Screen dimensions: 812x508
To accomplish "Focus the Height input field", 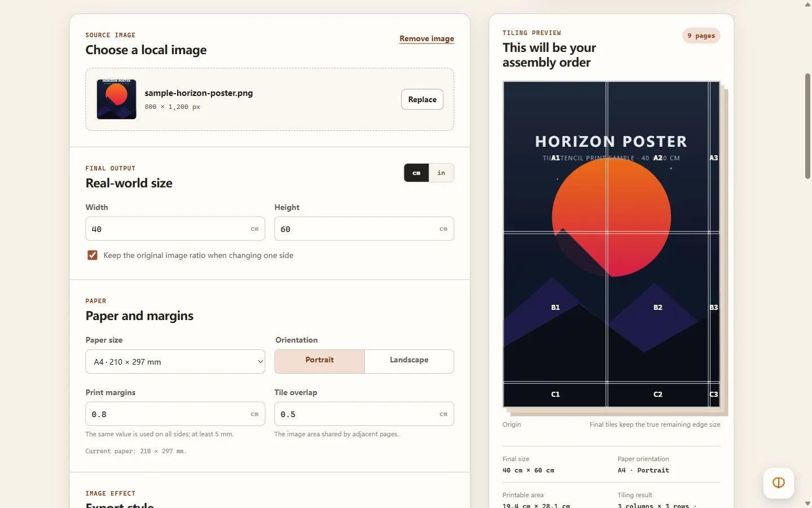I will tap(364, 229).
